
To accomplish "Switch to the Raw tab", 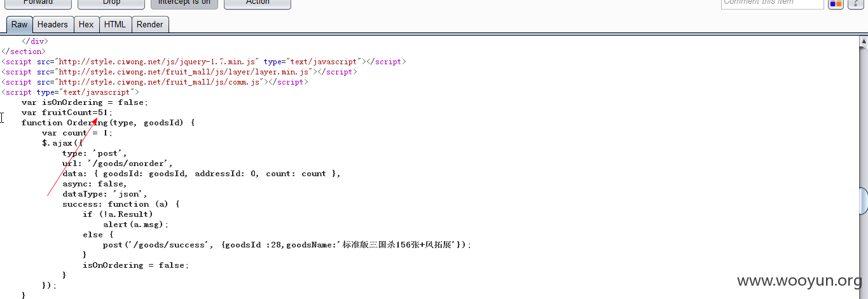I will point(19,25).
